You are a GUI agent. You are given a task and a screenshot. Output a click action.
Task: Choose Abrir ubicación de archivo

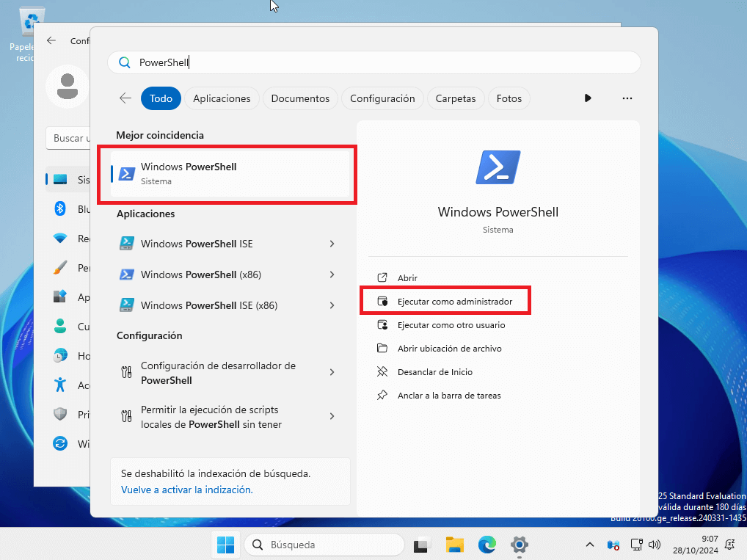[x=498, y=348]
